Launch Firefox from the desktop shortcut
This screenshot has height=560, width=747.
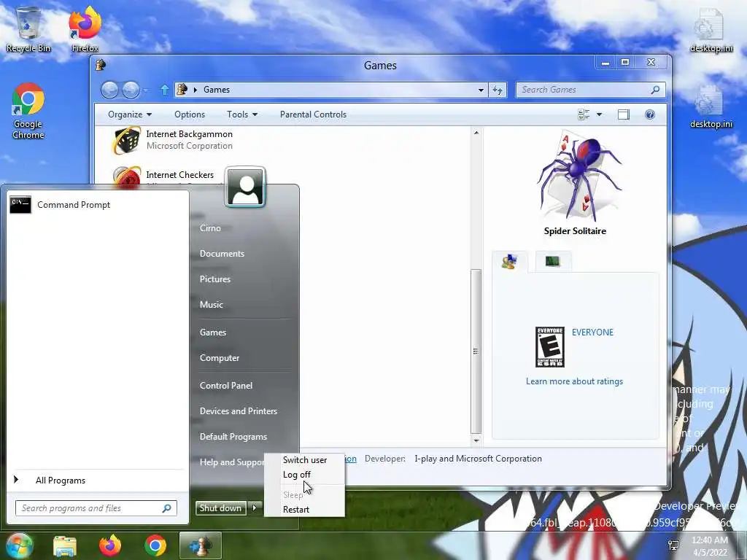click(x=85, y=28)
